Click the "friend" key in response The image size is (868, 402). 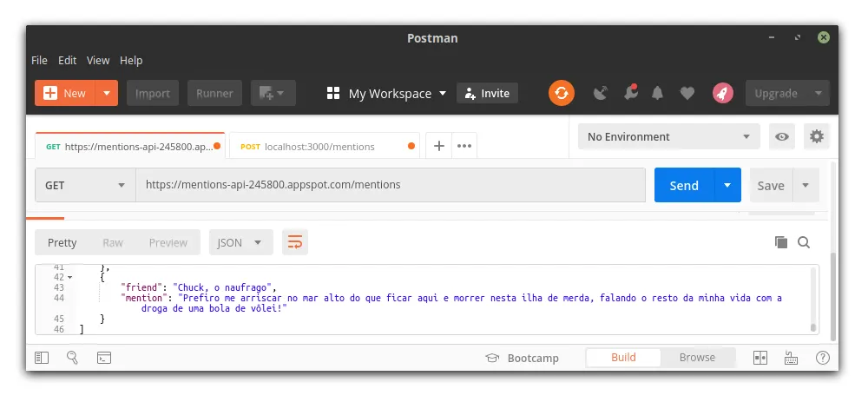(x=140, y=287)
